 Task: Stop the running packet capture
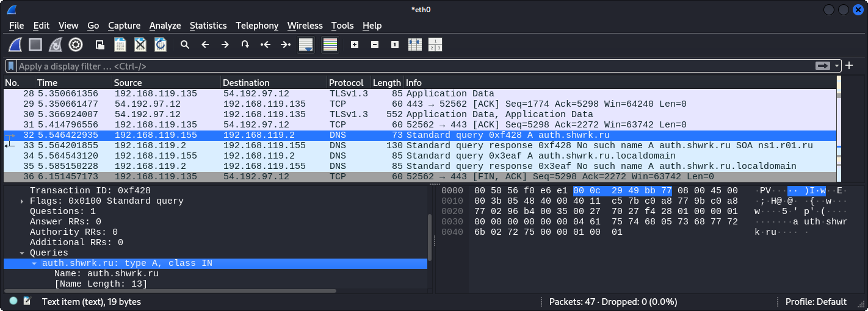click(x=35, y=45)
